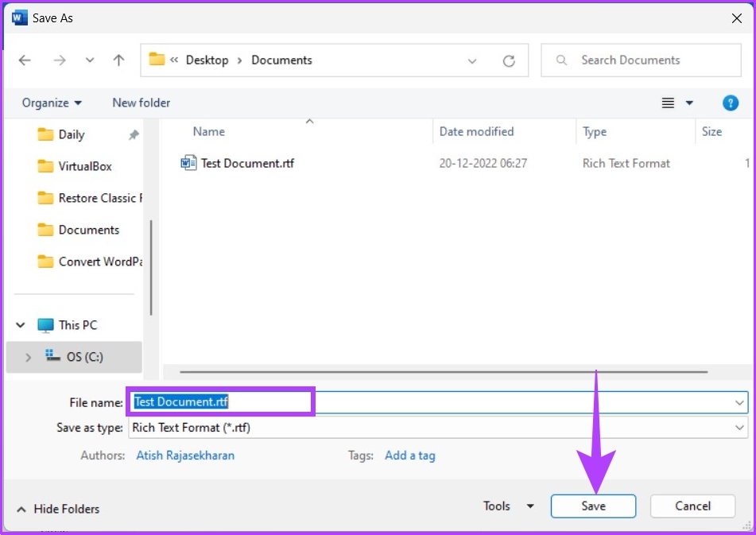Click the Forward navigation arrow
The image size is (756, 535).
[x=59, y=60]
